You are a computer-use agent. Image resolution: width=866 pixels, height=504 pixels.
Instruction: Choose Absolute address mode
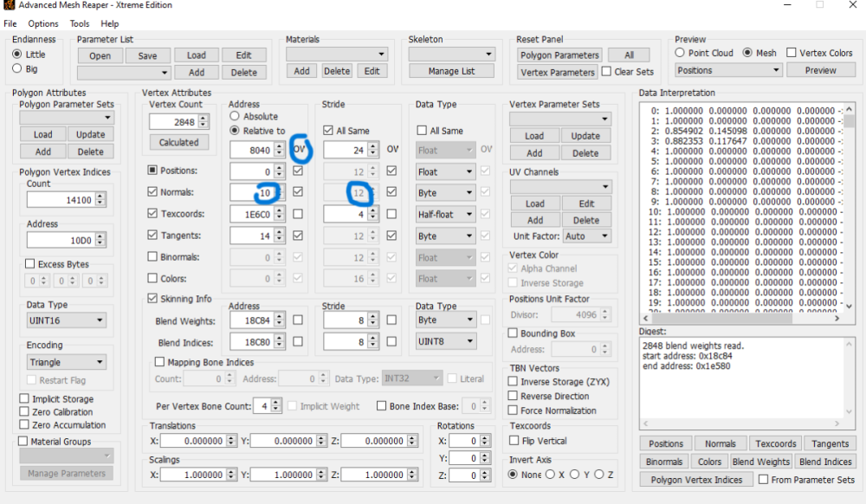point(235,116)
